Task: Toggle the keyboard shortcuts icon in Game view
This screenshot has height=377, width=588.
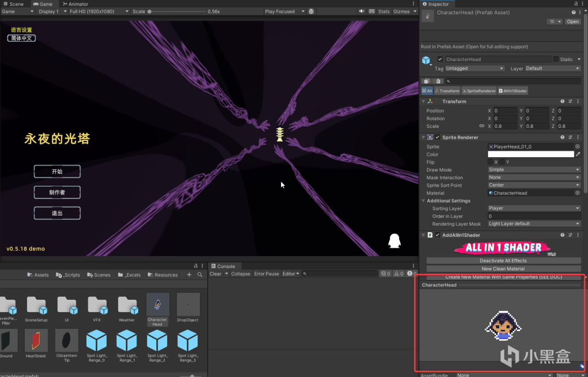Action: [x=372, y=11]
